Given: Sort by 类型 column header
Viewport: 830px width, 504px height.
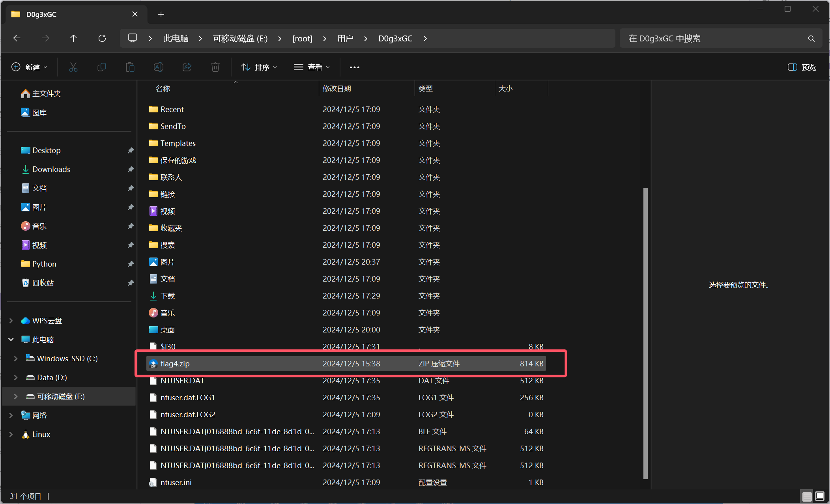Looking at the screenshot, I should (454, 88).
